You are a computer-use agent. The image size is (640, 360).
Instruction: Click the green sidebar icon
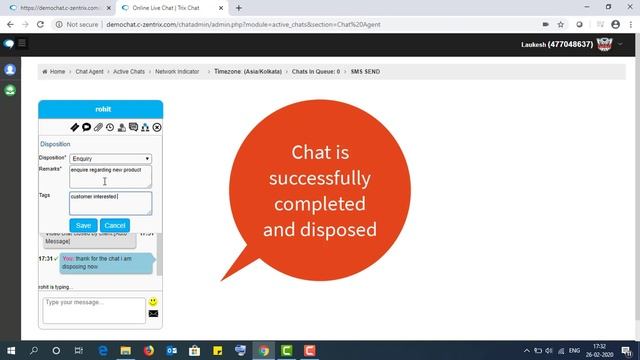pyautogui.click(x=10, y=90)
